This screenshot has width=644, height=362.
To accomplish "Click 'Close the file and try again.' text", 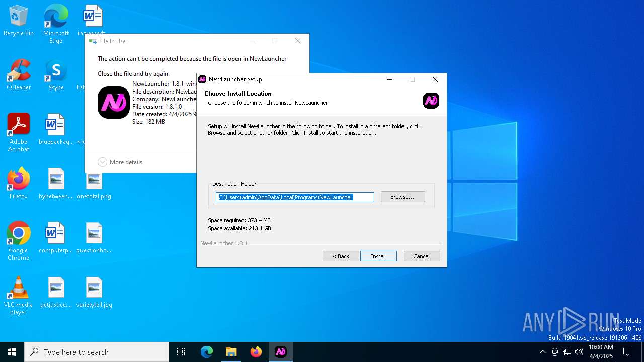I will pyautogui.click(x=133, y=74).
